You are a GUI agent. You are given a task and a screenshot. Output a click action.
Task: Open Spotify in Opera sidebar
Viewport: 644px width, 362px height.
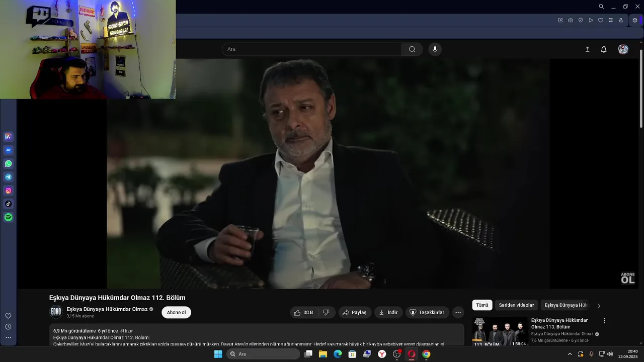click(x=8, y=218)
